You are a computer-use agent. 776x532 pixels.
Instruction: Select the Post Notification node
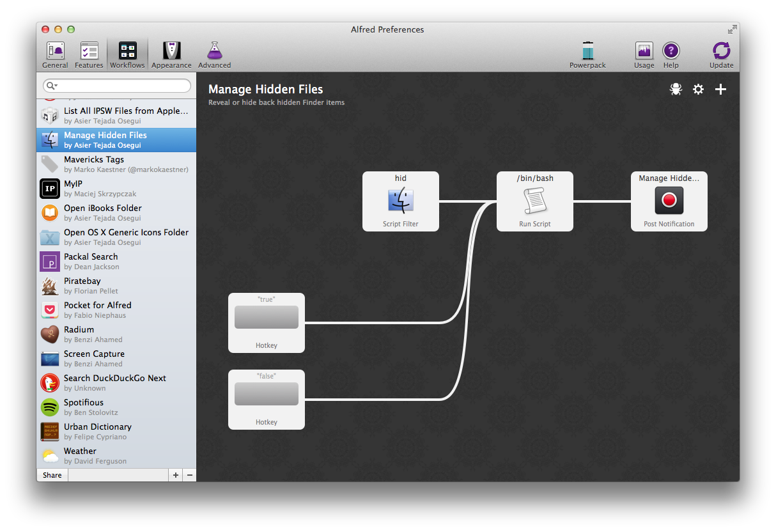tap(669, 201)
